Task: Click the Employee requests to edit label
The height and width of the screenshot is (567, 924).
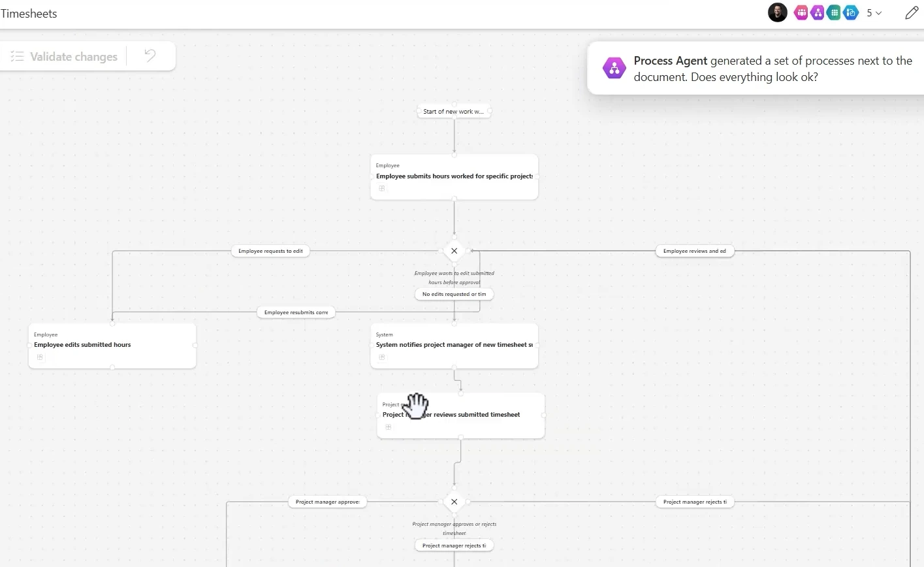Action: click(270, 251)
